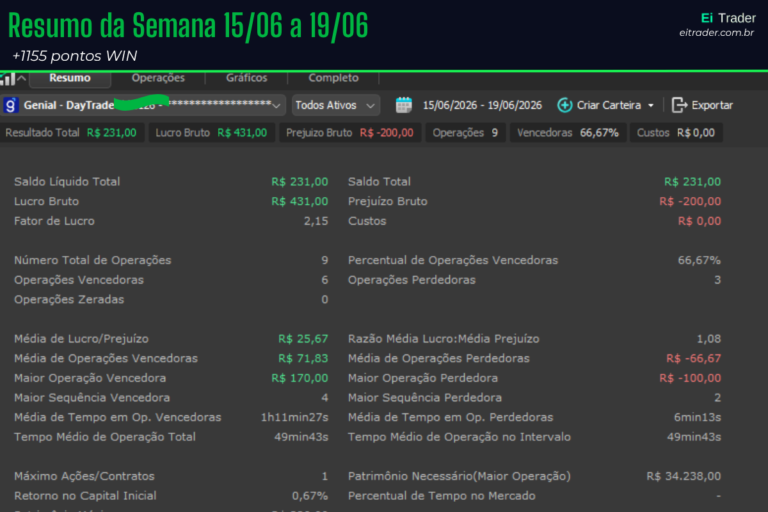Viewport: 768px width, 512px height.
Task: Expand the Criar Carteira dropdown arrow
Action: [x=650, y=105]
